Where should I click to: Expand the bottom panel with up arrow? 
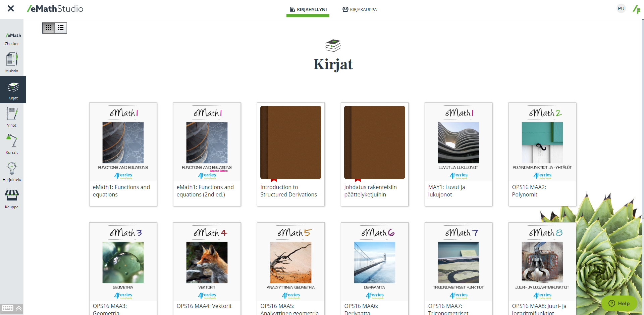click(x=19, y=308)
